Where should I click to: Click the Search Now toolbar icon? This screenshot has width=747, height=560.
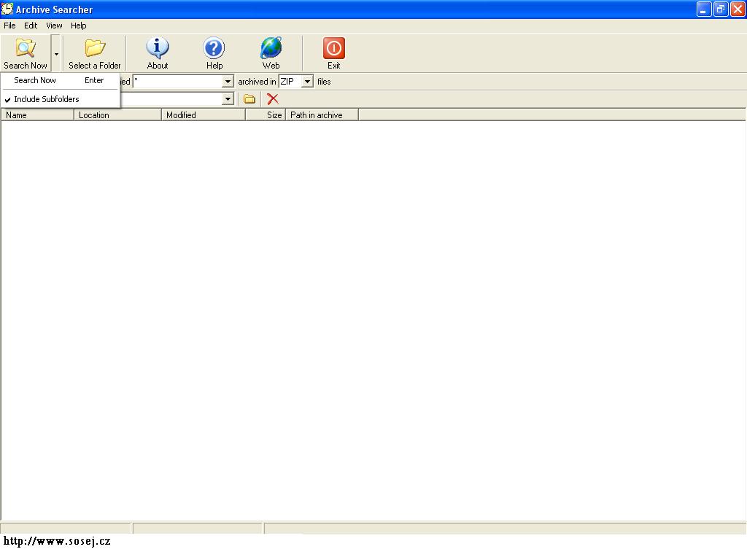coord(26,47)
